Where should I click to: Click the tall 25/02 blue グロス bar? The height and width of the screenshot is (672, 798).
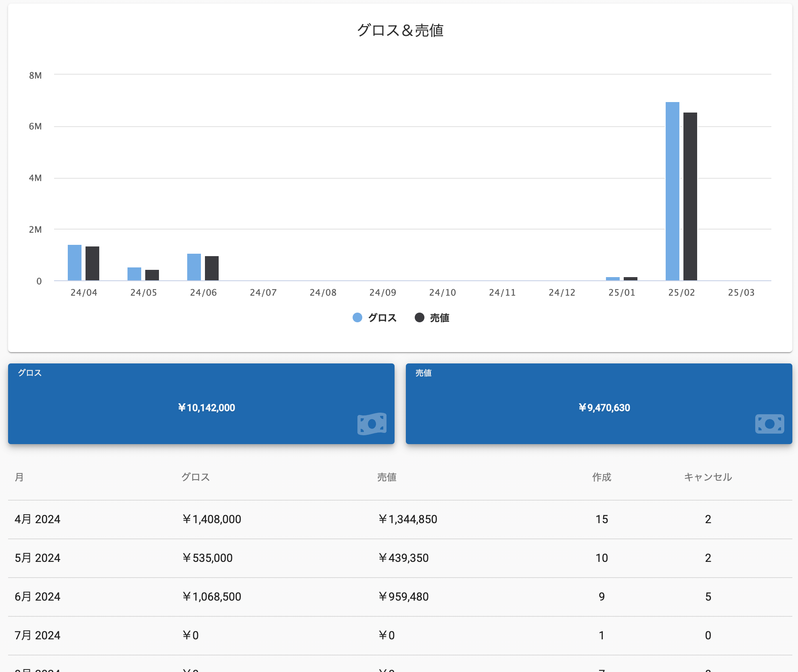click(x=672, y=192)
